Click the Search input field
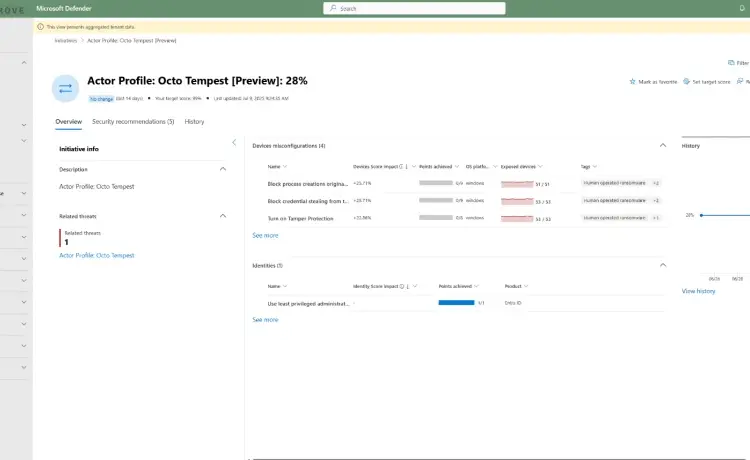Screen dimensions: 750x460 click(x=414, y=8)
